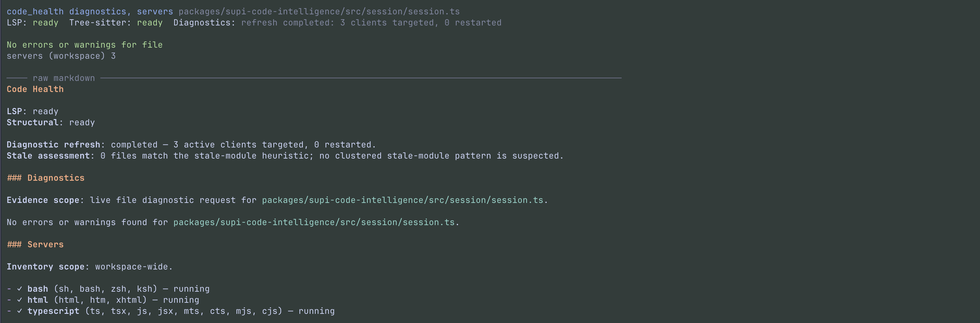Image resolution: width=980 pixels, height=323 pixels.
Task: Click the header file path packages/supi-code-intelligence
Action: coord(319,12)
